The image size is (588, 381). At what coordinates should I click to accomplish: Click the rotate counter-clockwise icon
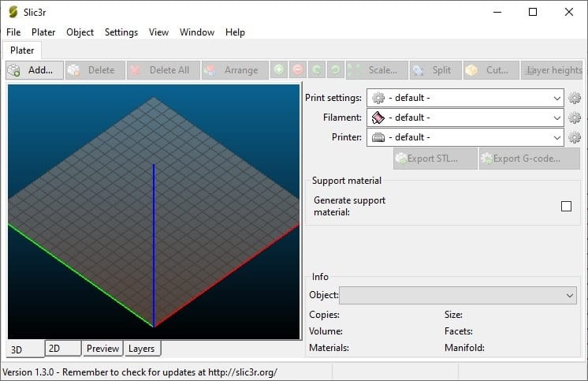tap(317, 70)
